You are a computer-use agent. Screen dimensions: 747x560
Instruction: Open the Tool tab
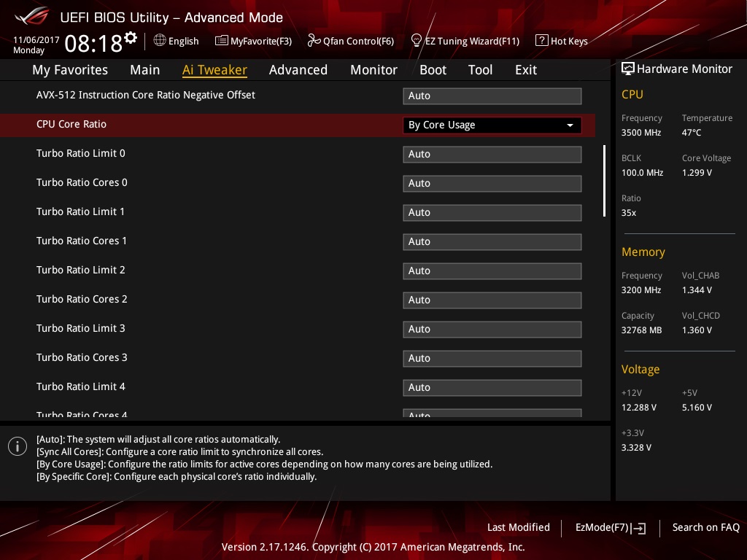pyautogui.click(x=480, y=70)
